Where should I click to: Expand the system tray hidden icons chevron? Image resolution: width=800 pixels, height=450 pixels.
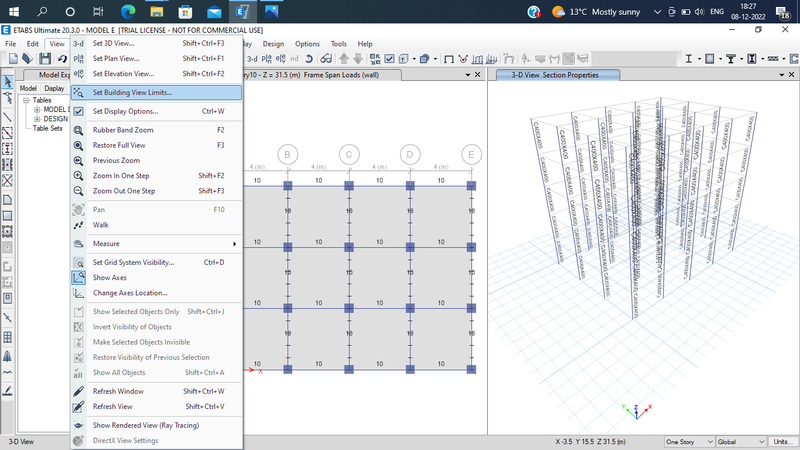[x=657, y=12]
